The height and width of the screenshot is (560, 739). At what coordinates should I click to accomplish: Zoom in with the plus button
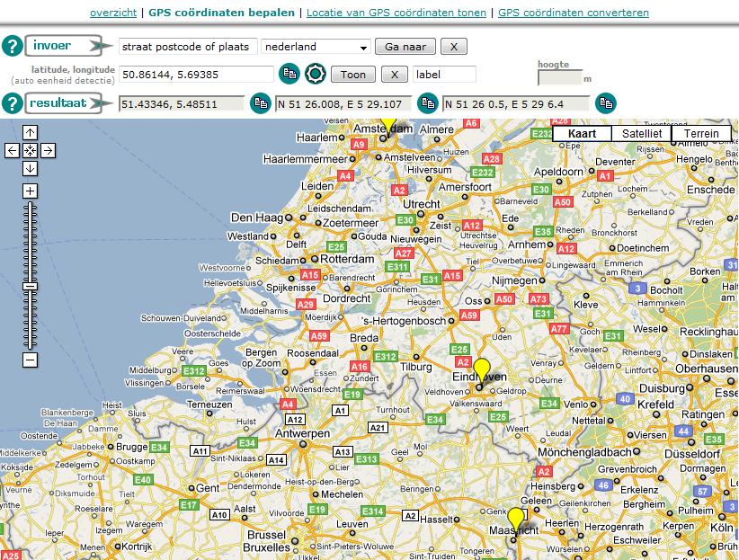pyautogui.click(x=30, y=191)
